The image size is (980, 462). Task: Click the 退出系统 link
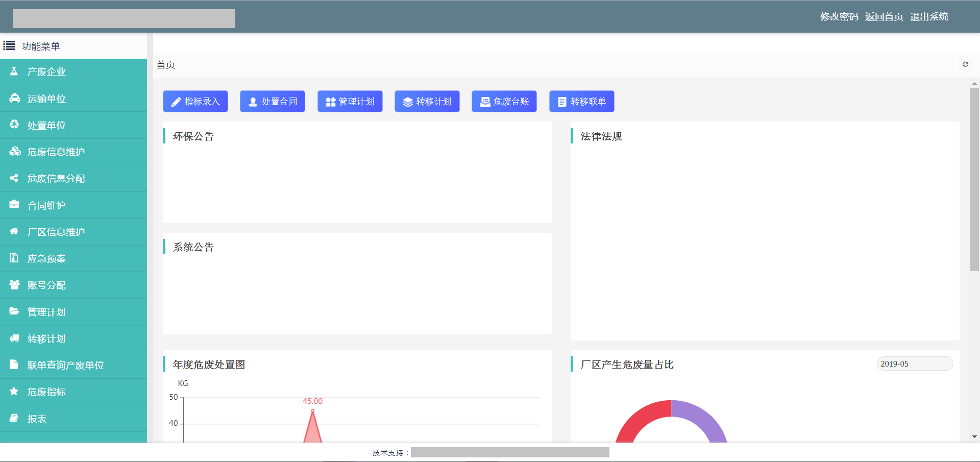coord(929,17)
